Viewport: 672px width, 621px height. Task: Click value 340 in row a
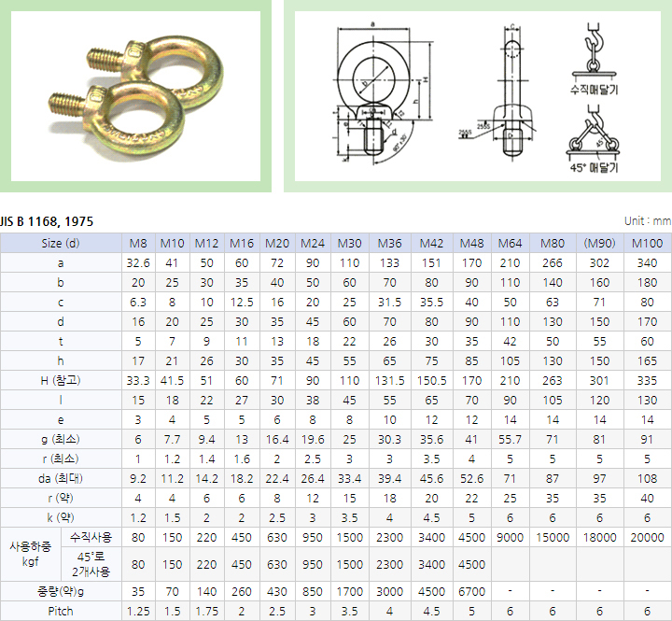point(647,263)
